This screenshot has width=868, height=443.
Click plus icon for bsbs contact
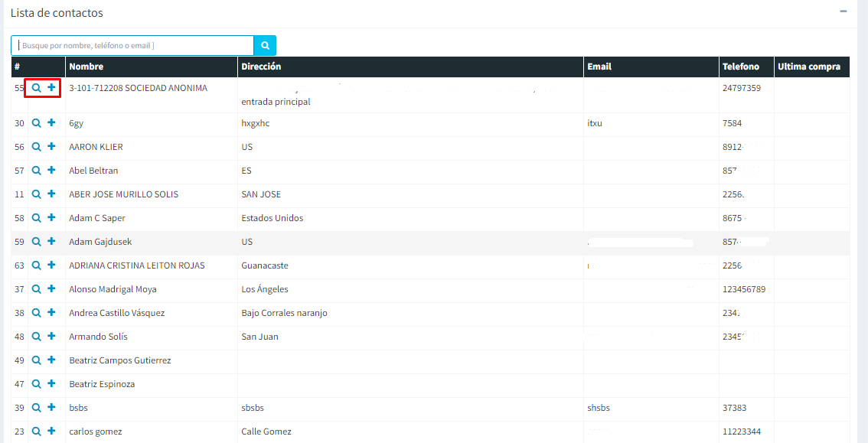51,408
